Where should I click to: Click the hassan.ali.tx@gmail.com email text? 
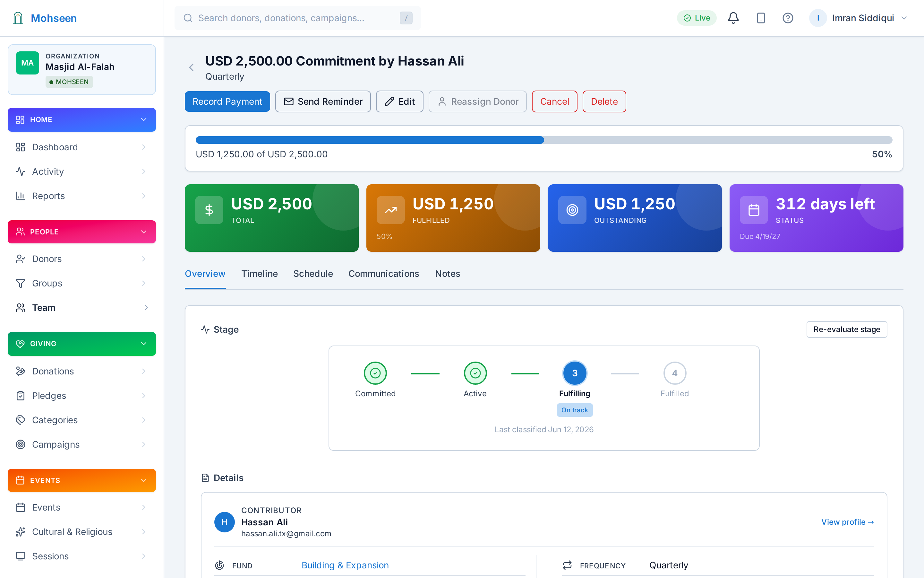tap(287, 534)
